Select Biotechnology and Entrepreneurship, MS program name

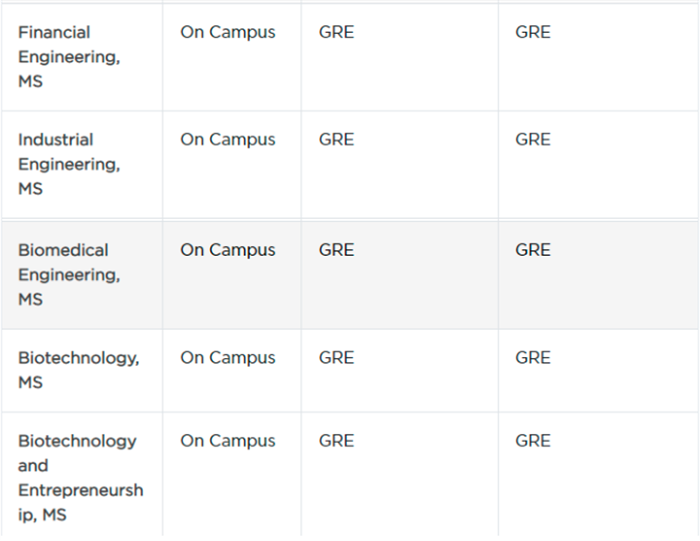click(x=79, y=478)
